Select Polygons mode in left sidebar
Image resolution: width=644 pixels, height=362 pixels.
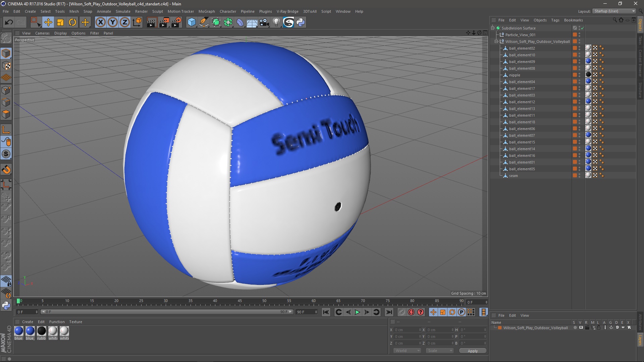tap(6, 115)
